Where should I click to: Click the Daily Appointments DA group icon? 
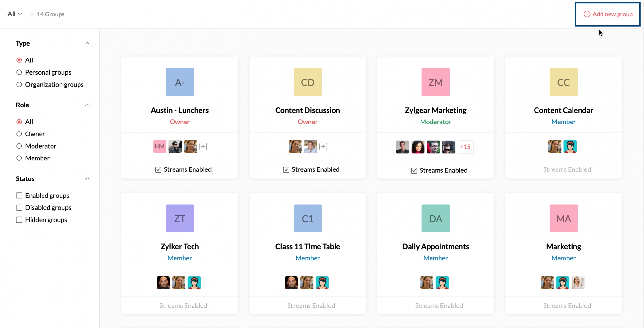[435, 218]
